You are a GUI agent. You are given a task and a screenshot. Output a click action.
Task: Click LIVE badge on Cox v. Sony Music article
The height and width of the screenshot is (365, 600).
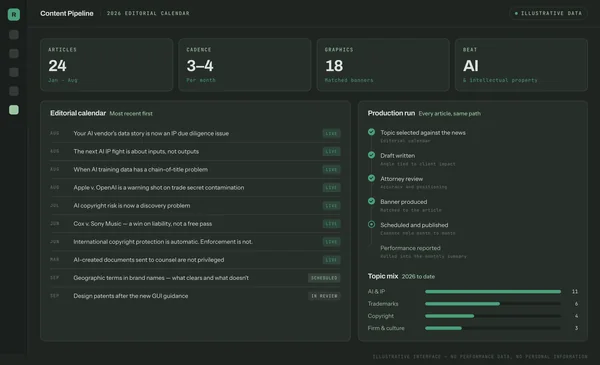coord(331,224)
